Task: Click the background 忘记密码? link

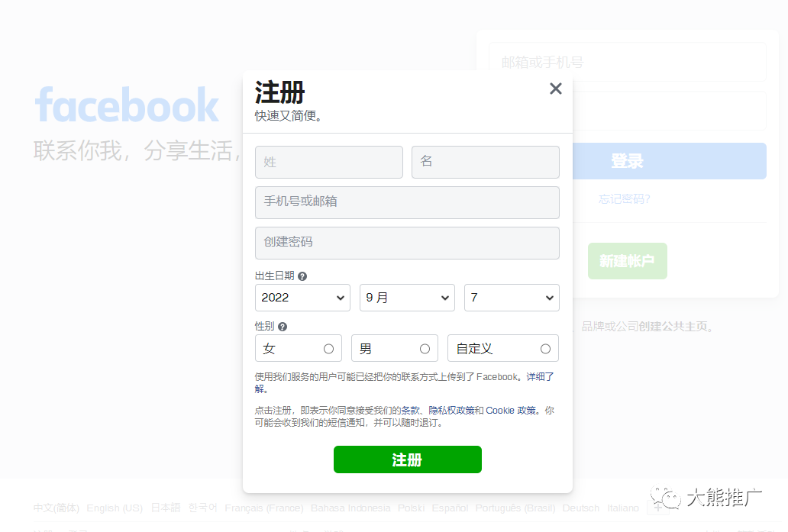Action: [x=624, y=199]
